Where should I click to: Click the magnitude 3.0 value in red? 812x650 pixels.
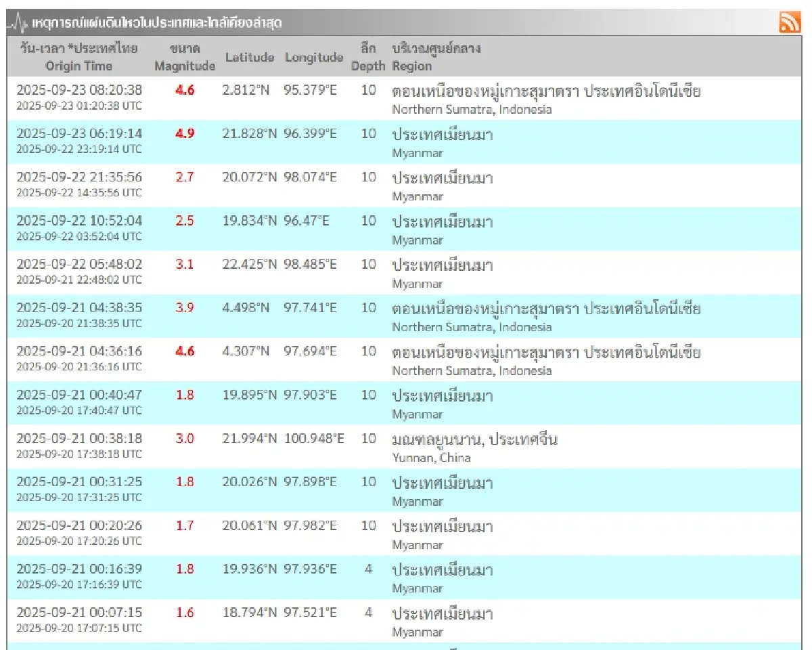click(x=185, y=439)
